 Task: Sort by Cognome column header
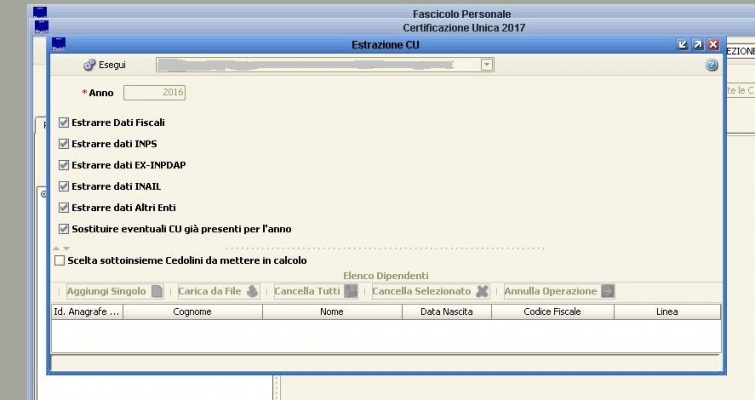(193, 312)
